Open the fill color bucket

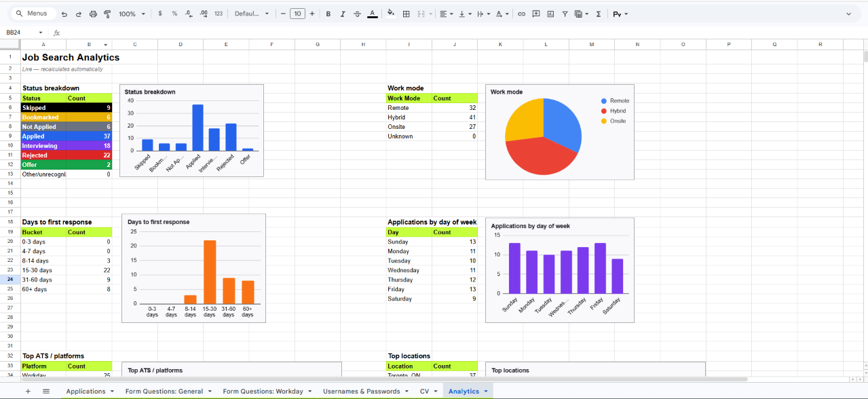pyautogui.click(x=391, y=14)
